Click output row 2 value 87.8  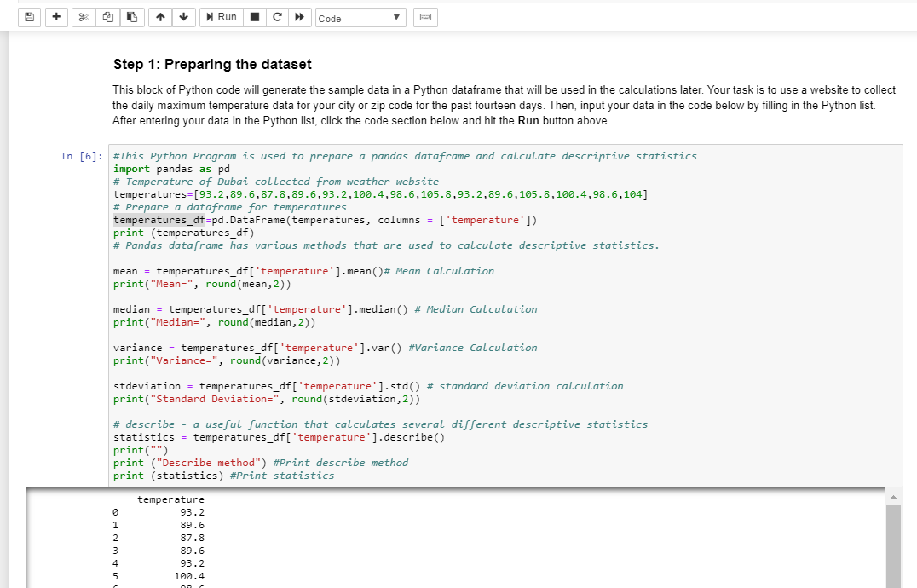coord(193,538)
